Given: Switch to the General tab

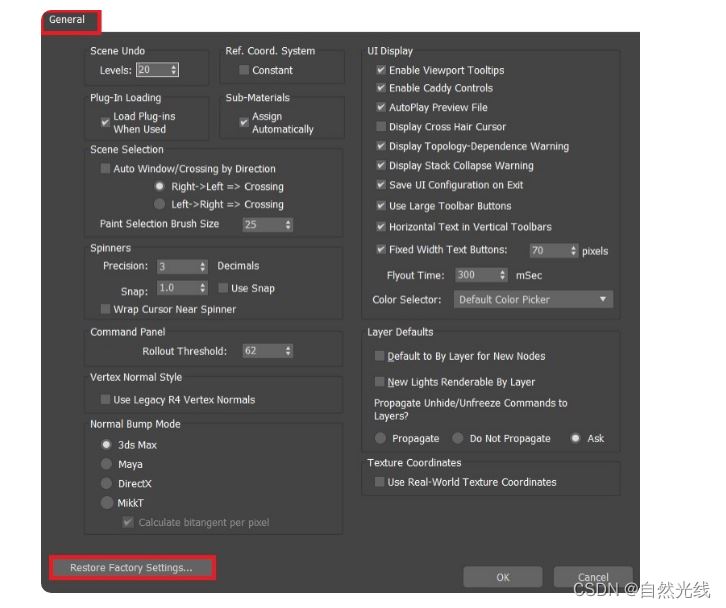Looking at the screenshot, I should point(68,20).
